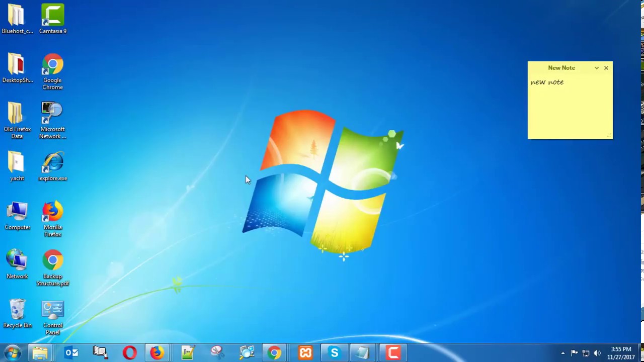Select the Google Chrome desktop icon

[x=53, y=66]
